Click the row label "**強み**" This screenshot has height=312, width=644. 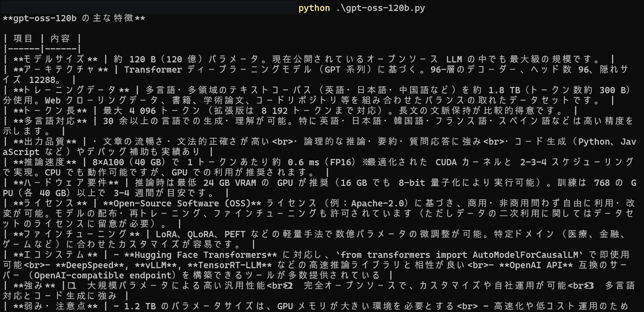tap(34, 286)
